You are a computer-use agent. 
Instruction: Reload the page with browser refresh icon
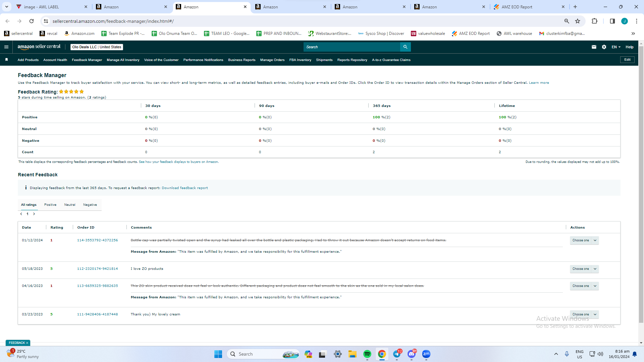click(32, 21)
